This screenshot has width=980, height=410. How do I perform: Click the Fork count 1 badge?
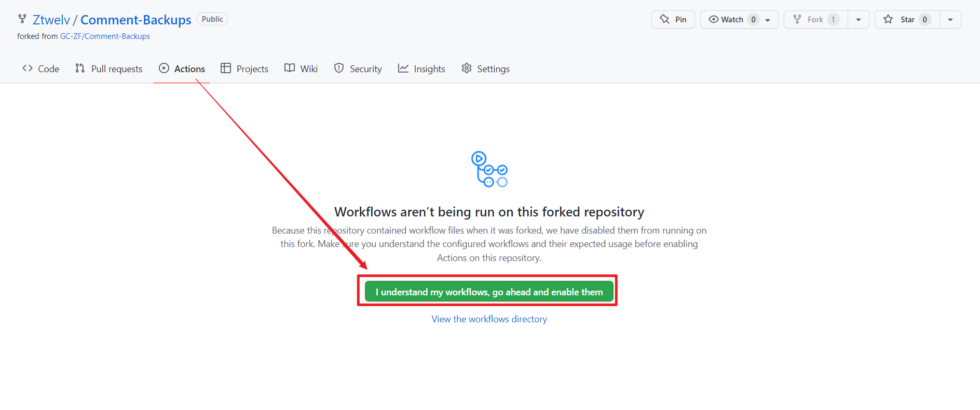point(833,20)
